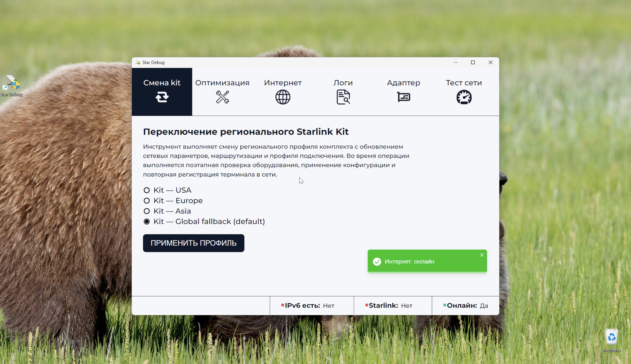Dismiss the Интернет: онлайн notification

(x=482, y=255)
